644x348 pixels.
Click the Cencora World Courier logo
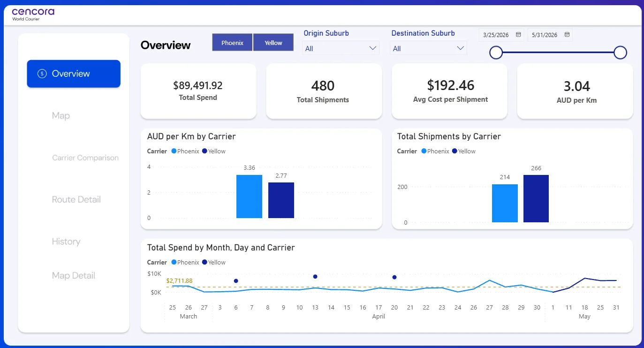click(33, 14)
